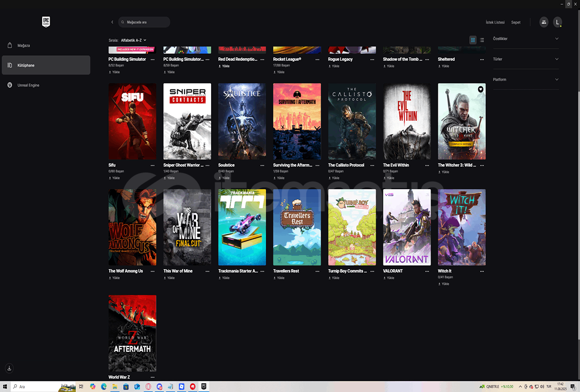
Task: Install The Wolf Among Us via Yükle
Action: pos(114,278)
